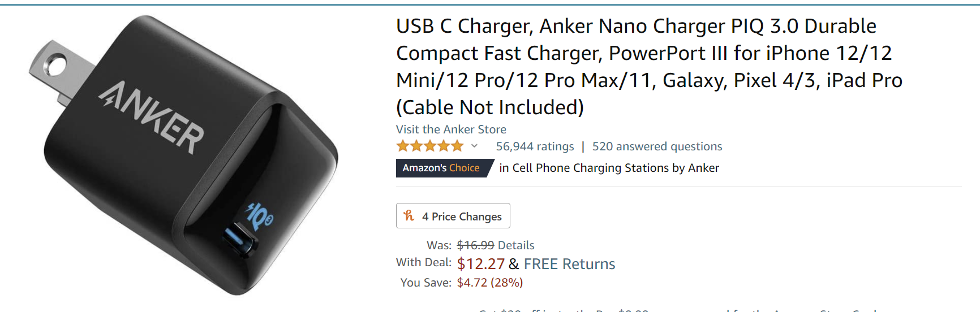
Task: Open the 56,944 ratings link
Action: (535, 146)
